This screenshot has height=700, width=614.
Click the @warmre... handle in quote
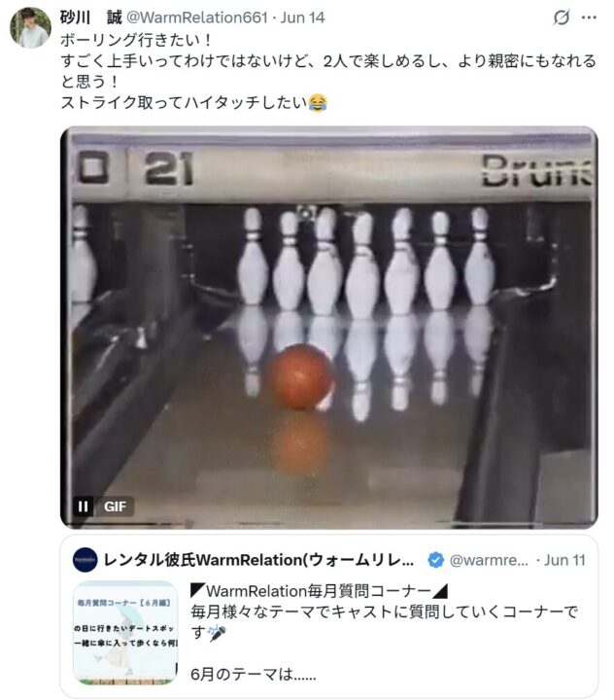tap(489, 560)
